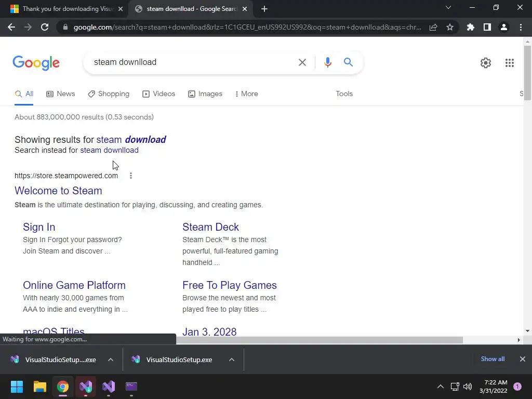Image resolution: width=532 pixels, height=399 pixels.
Task: Start voice search with the microphone
Action: [327, 62]
